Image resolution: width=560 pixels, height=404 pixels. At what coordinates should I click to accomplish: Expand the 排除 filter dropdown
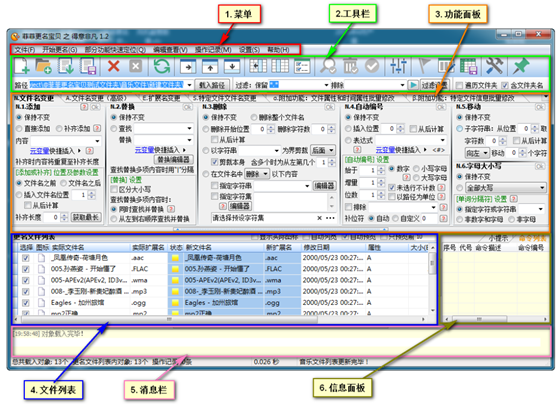coord(402,85)
